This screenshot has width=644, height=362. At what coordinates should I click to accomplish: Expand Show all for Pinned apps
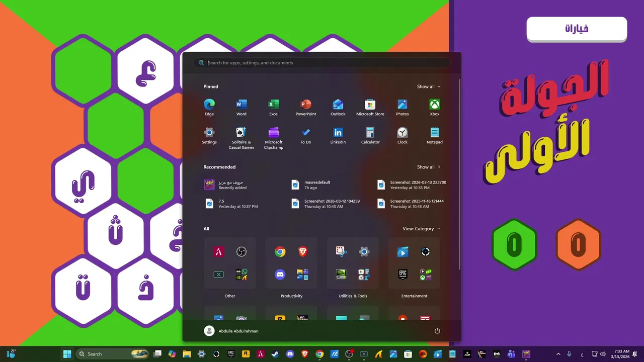pos(429,86)
